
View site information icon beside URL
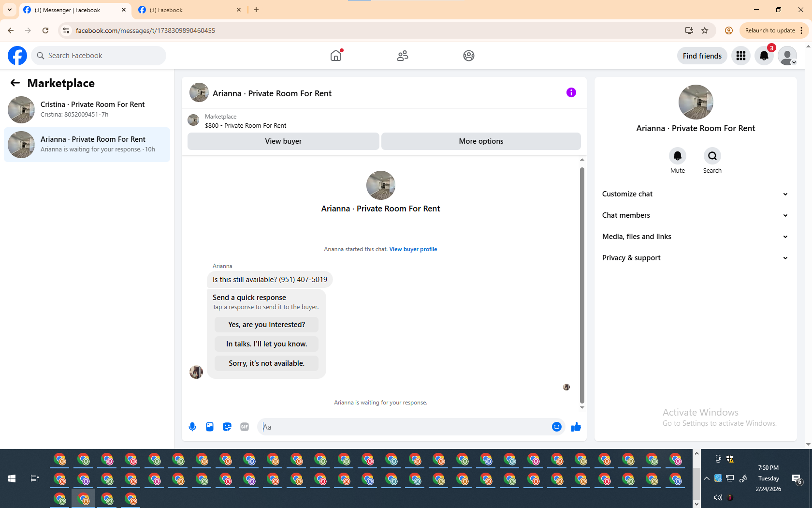[66, 30]
